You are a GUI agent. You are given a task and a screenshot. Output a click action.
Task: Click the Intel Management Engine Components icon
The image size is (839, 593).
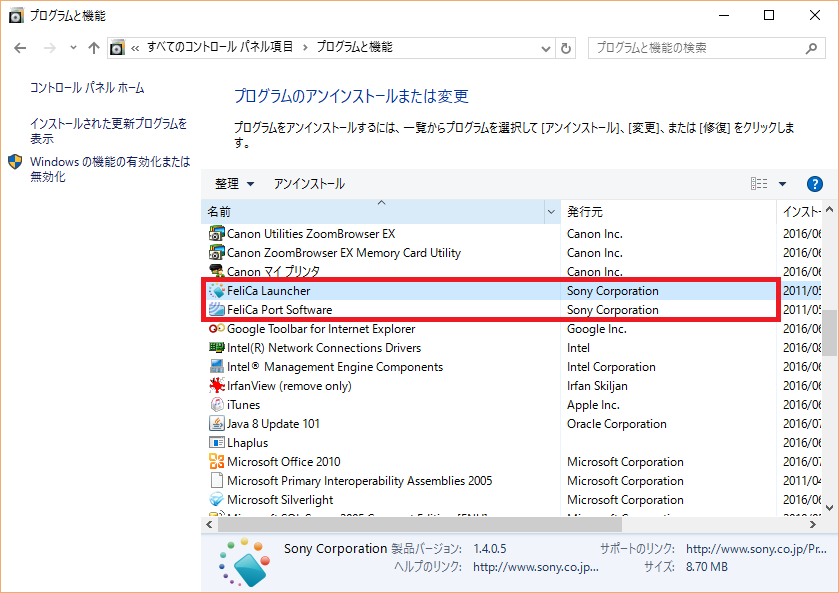(217, 367)
